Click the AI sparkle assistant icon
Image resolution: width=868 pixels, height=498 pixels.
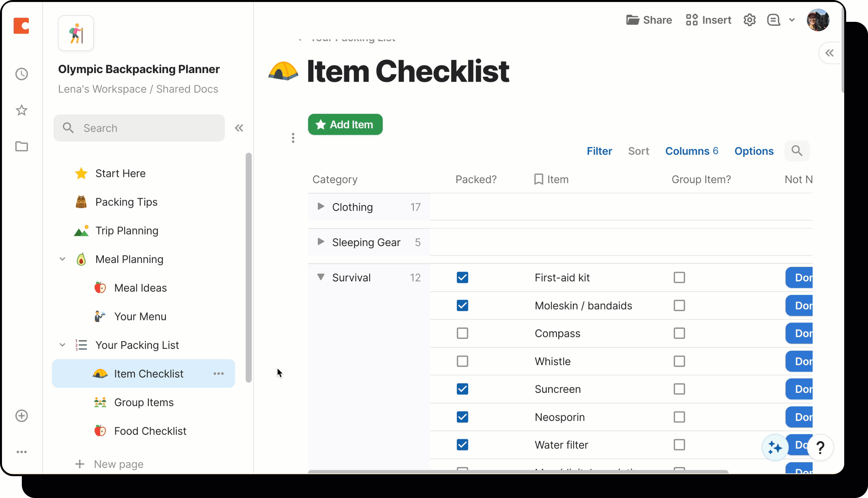(x=775, y=447)
